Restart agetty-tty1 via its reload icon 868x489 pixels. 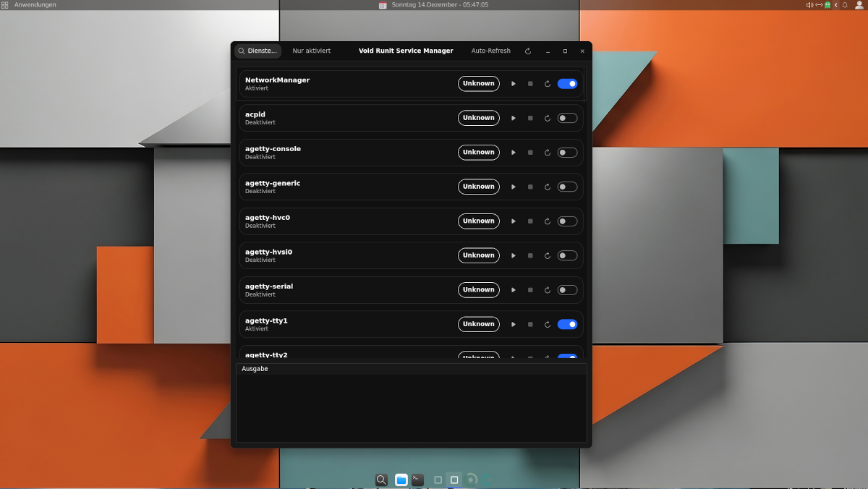coord(548,325)
